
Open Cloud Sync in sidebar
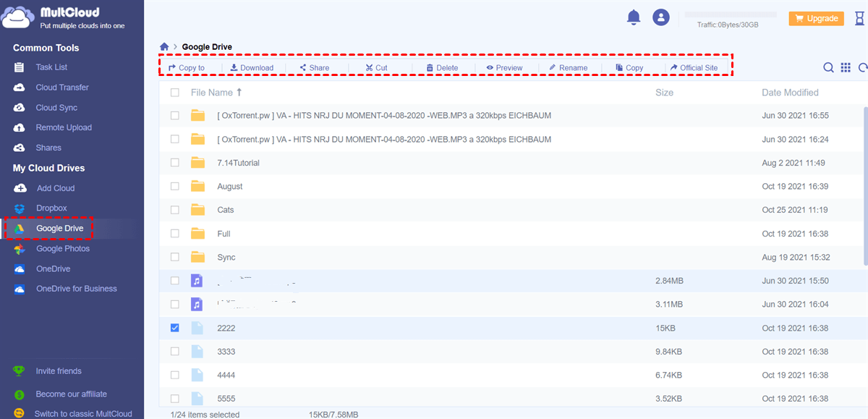coord(56,108)
